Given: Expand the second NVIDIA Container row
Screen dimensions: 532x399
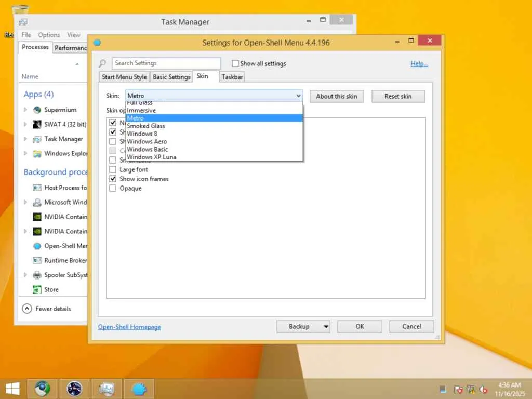Looking at the screenshot, I should click(x=25, y=231).
